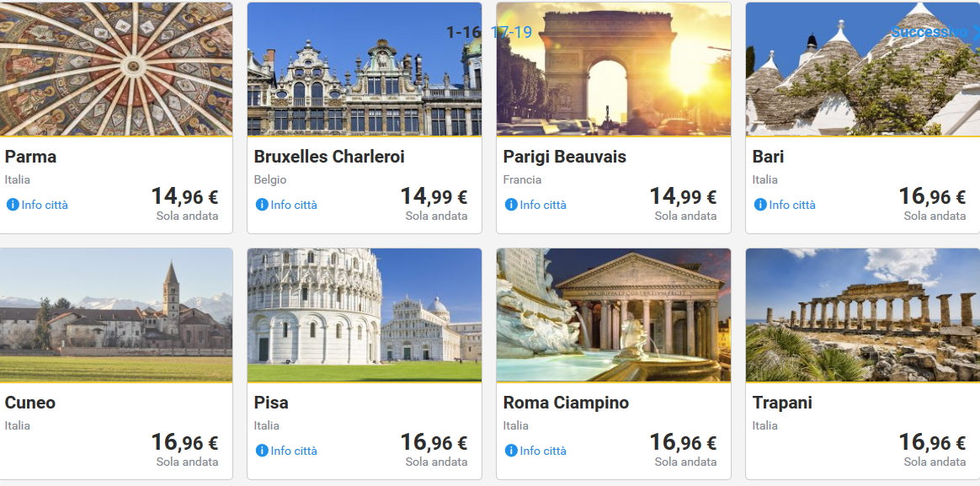
Task: Open the Bruxelles Charleroi building photo
Action: [364, 84]
